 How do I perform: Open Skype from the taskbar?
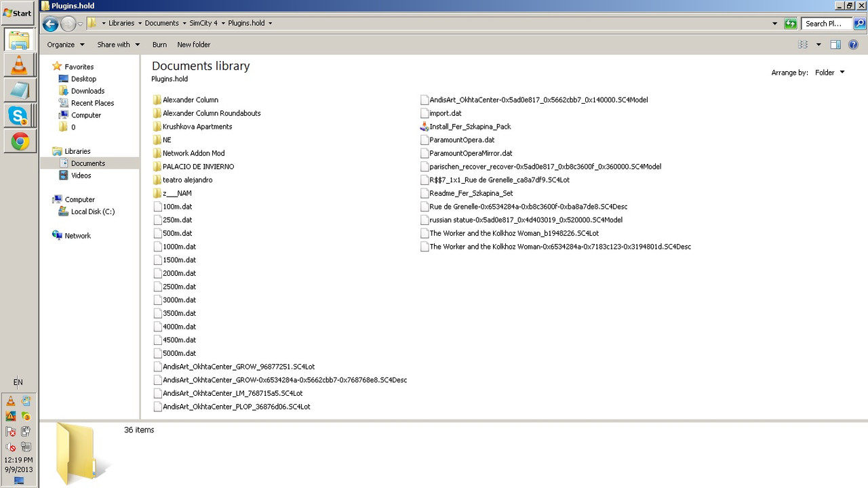tap(19, 116)
